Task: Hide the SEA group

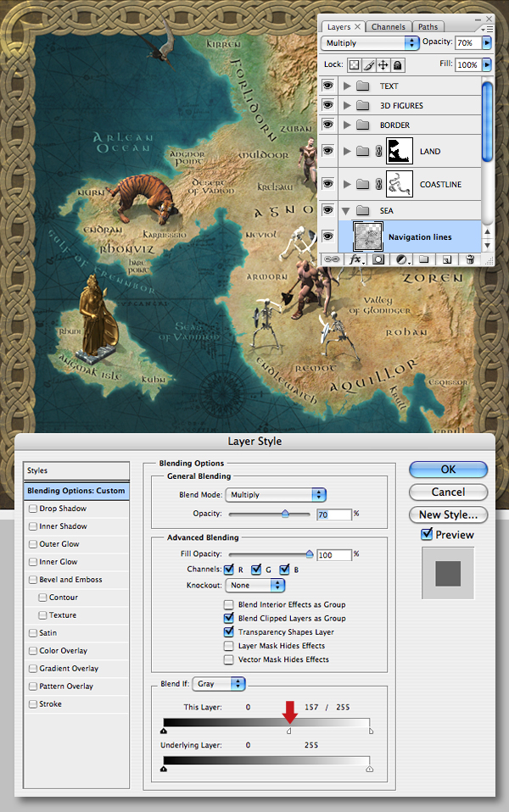Action: tap(327, 210)
